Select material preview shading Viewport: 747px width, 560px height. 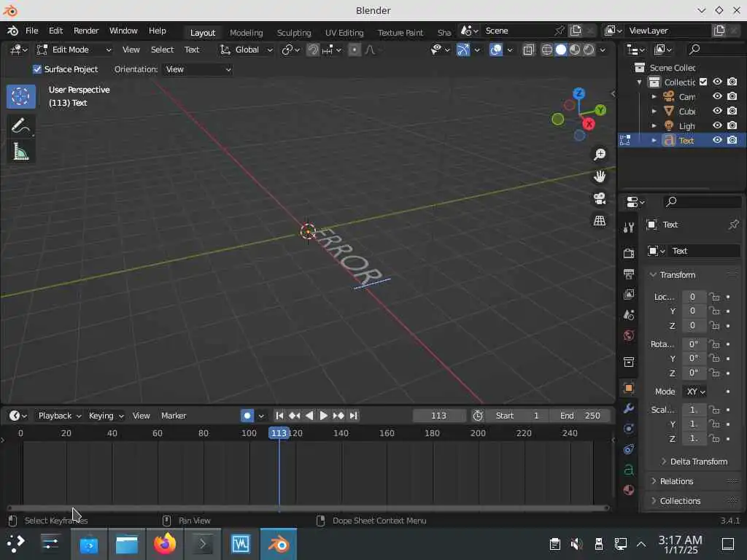tap(575, 50)
